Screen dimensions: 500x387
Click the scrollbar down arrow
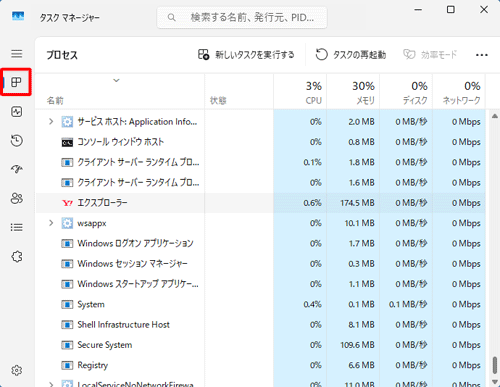[495, 382]
